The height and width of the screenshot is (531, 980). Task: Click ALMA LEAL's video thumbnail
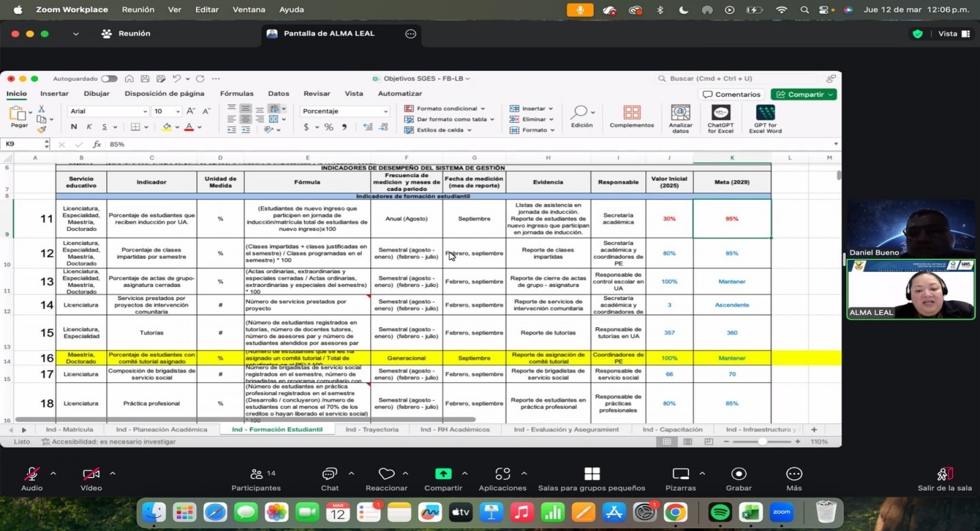(x=910, y=290)
